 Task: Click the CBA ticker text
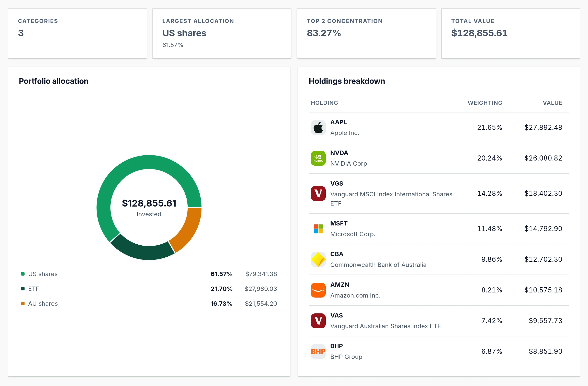337,254
